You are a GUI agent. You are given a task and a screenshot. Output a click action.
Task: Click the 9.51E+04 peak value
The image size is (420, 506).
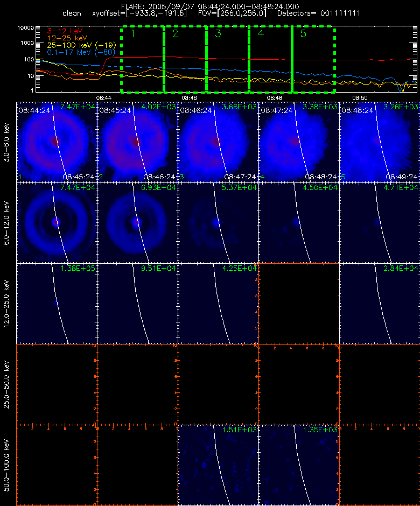158,268
